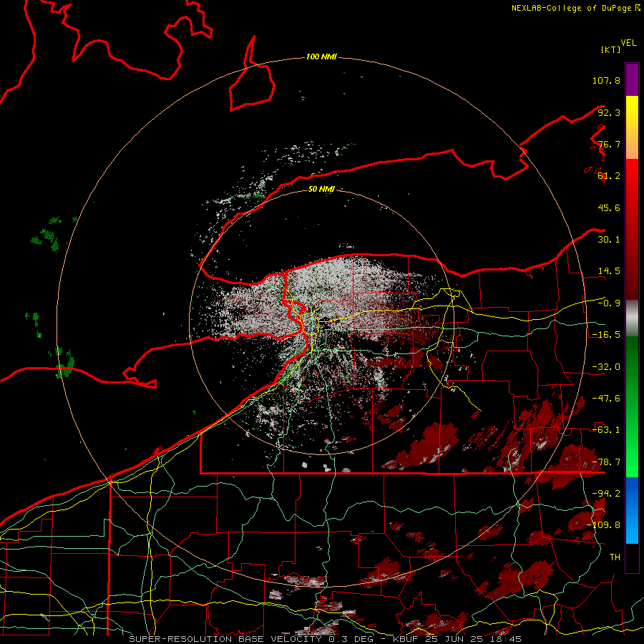The image size is (644, 644).
Task: Click the -16.5 velocity scale value
Action: 606,335
